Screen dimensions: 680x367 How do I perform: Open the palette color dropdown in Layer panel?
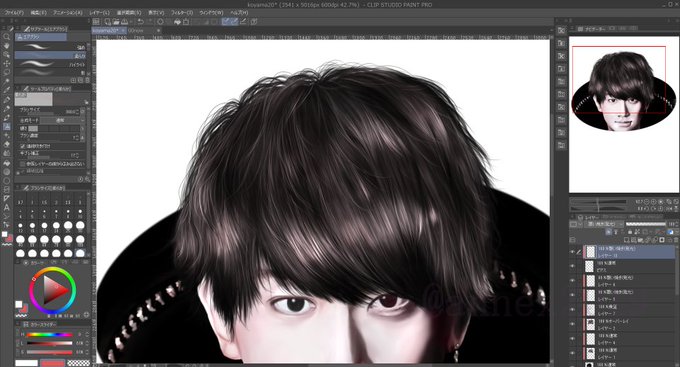[x=575, y=224]
